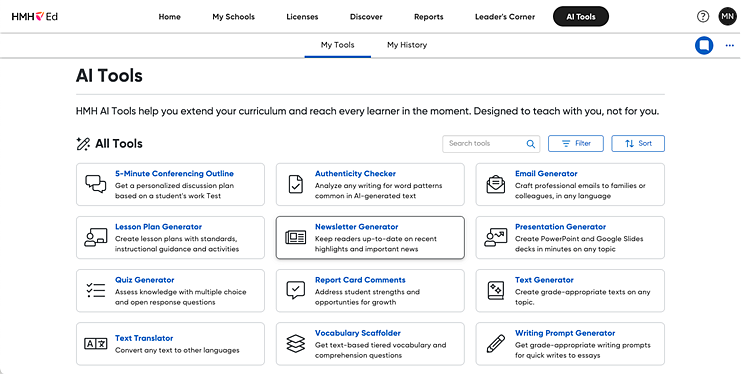
Task: Click the magnifier icon in Search tools
Action: click(x=530, y=144)
